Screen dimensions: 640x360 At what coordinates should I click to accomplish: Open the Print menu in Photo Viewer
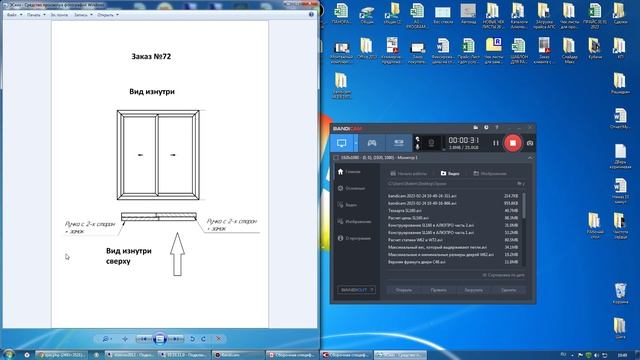click(x=36, y=15)
